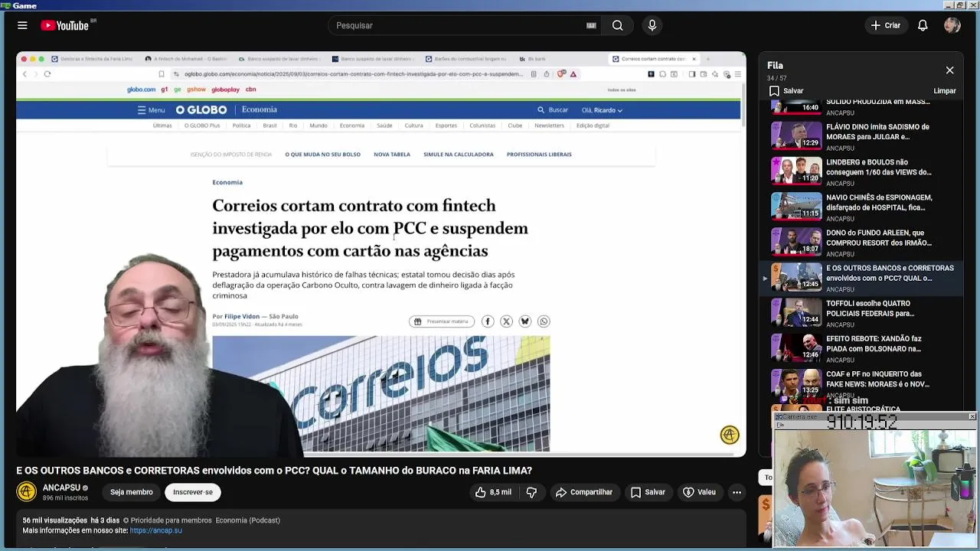Viewport: 980px width, 551px height.
Task: Open the notifications bell
Action: pyautogui.click(x=923, y=25)
